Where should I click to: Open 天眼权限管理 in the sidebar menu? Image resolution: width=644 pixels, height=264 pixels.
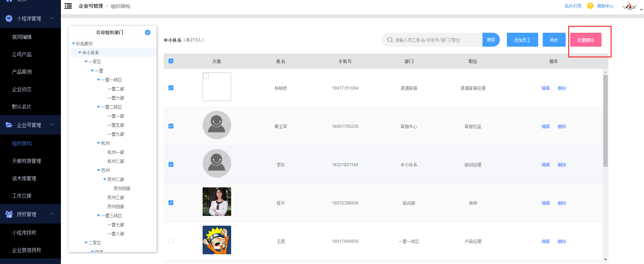coord(26,161)
